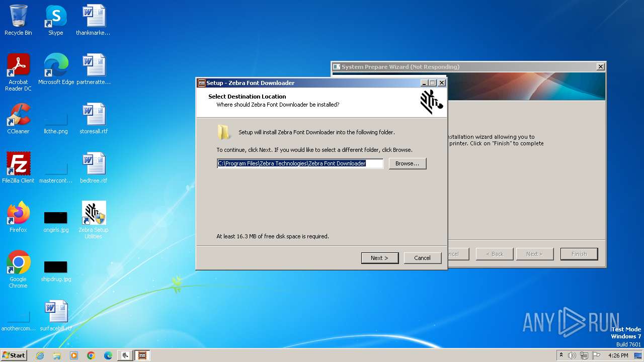This screenshot has width=644, height=362.
Task: Open storesall.rtf desktop file
Action: click(x=93, y=118)
